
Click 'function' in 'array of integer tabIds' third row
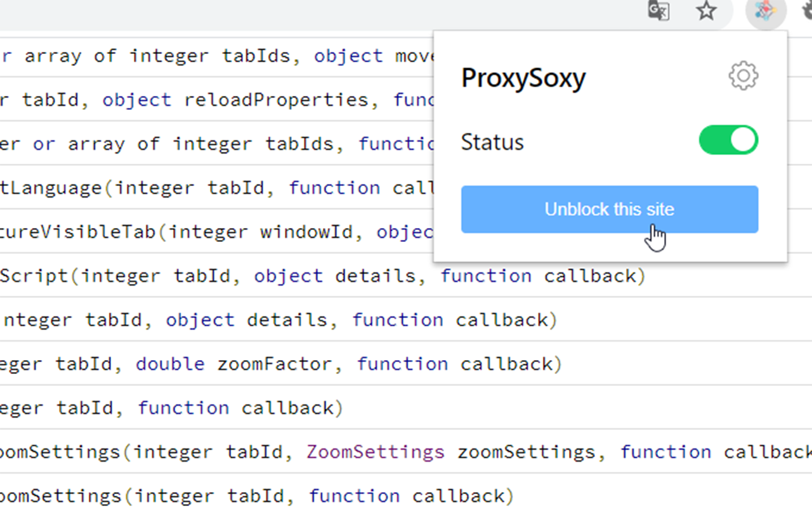coord(396,144)
